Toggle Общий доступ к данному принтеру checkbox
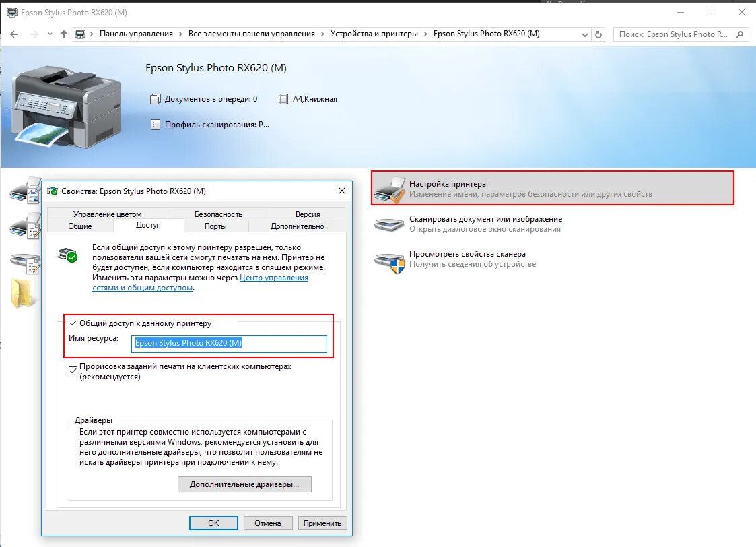The image size is (756, 547). 73,323
